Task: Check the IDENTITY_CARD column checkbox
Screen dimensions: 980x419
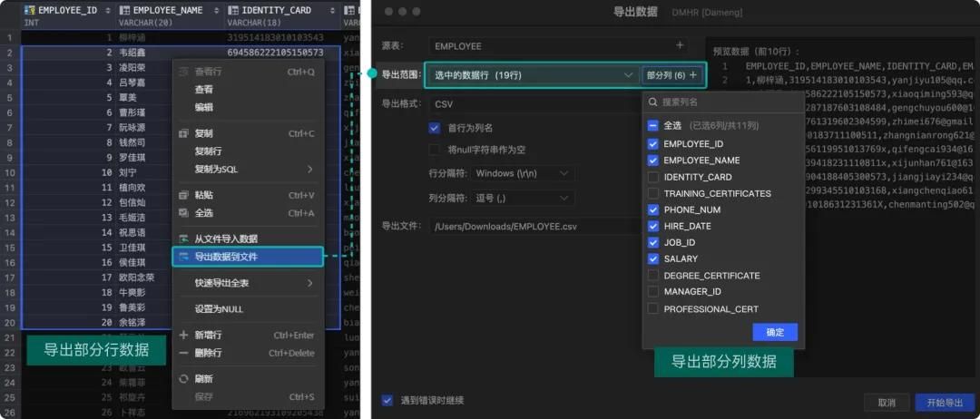Action: pyautogui.click(x=652, y=177)
